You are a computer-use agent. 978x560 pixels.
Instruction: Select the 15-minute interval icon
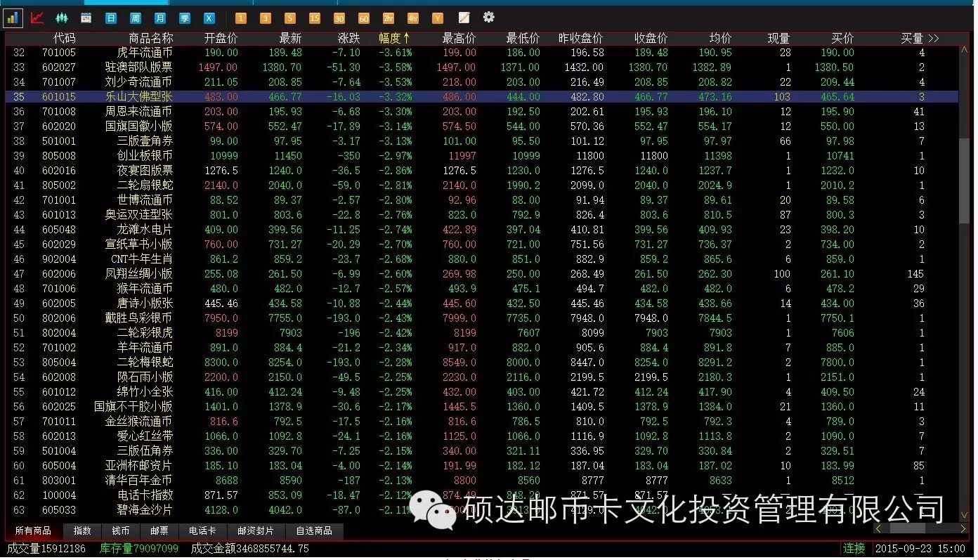tap(315, 18)
